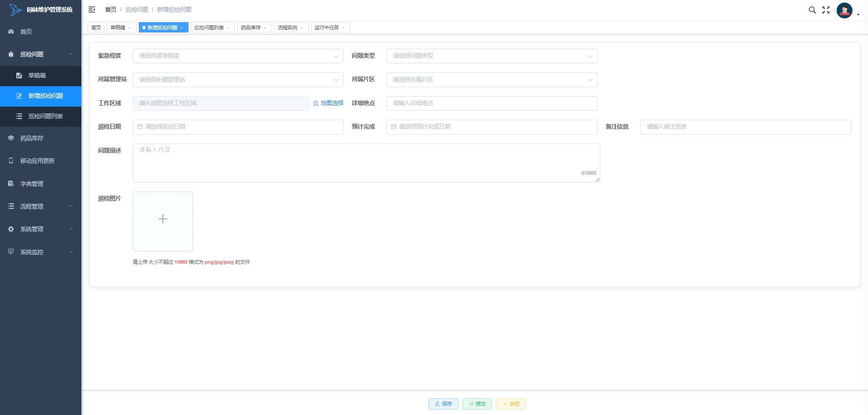Expand the 系统监控 sidebar menu
The width and height of the screenshot is (868, 415).
41,252
